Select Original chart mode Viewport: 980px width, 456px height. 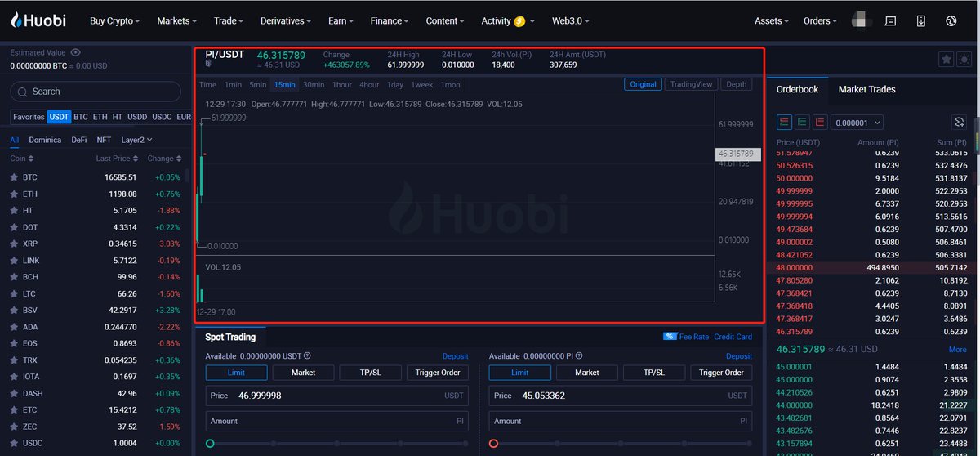pyautogui.click(x=643, y=84)
